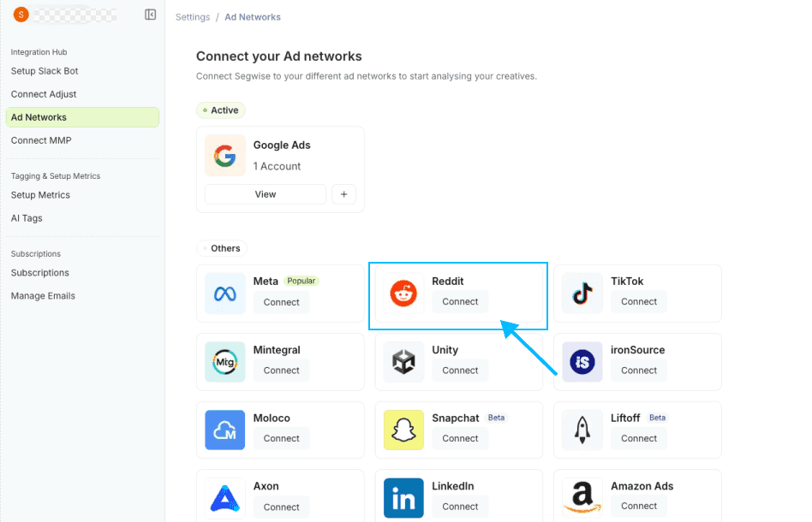Connect the Reddit ad network

(460, 301)
